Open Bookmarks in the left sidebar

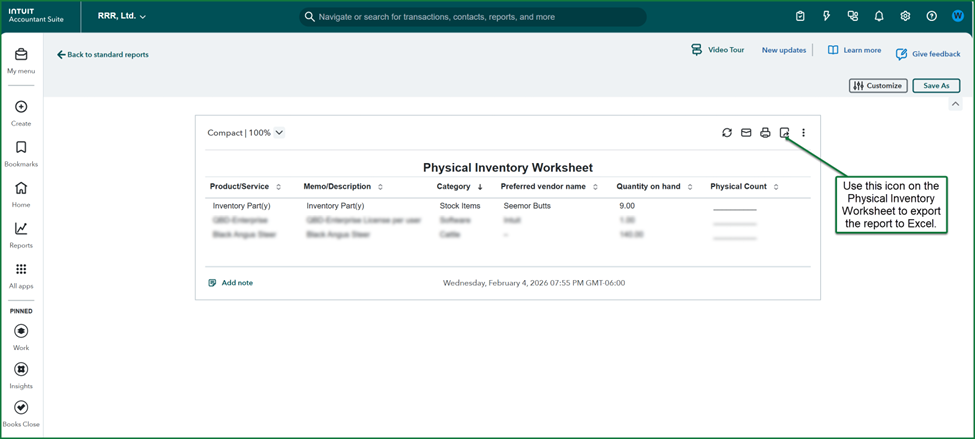(21, 153)
